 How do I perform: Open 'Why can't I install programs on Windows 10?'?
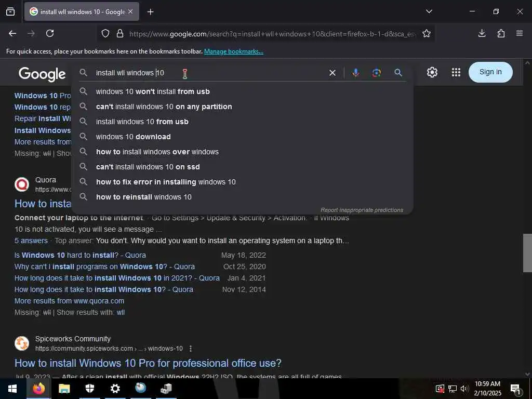104,267
